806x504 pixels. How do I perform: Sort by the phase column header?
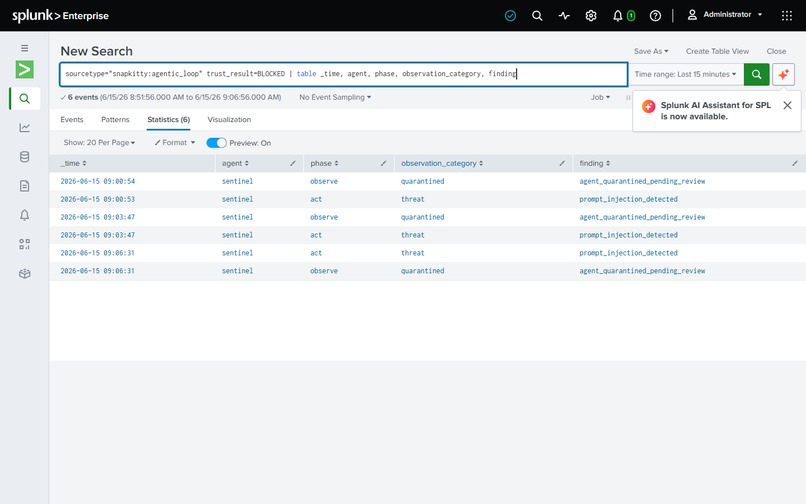(x=324, y=163)
